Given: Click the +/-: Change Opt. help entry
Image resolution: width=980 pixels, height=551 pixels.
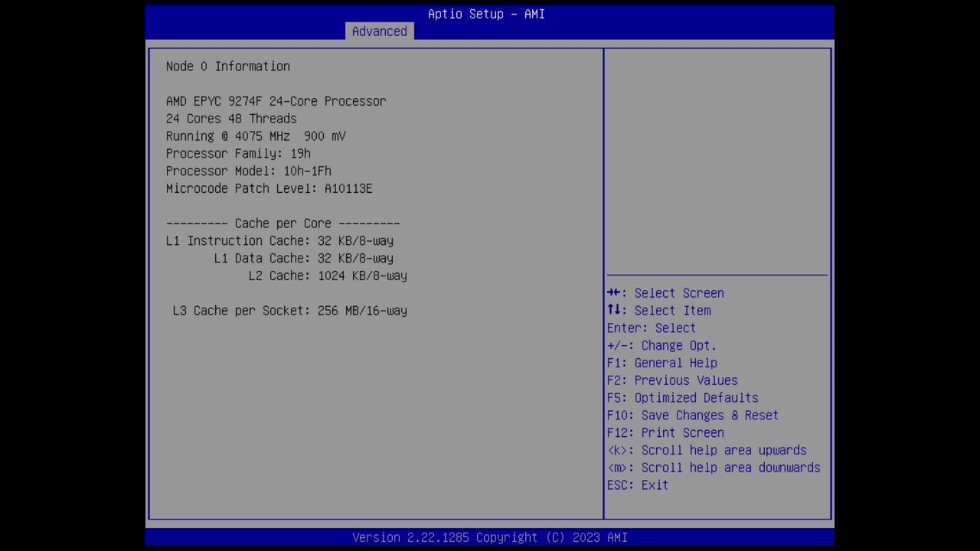Looking at the screenshot, I should click(662, 346).
